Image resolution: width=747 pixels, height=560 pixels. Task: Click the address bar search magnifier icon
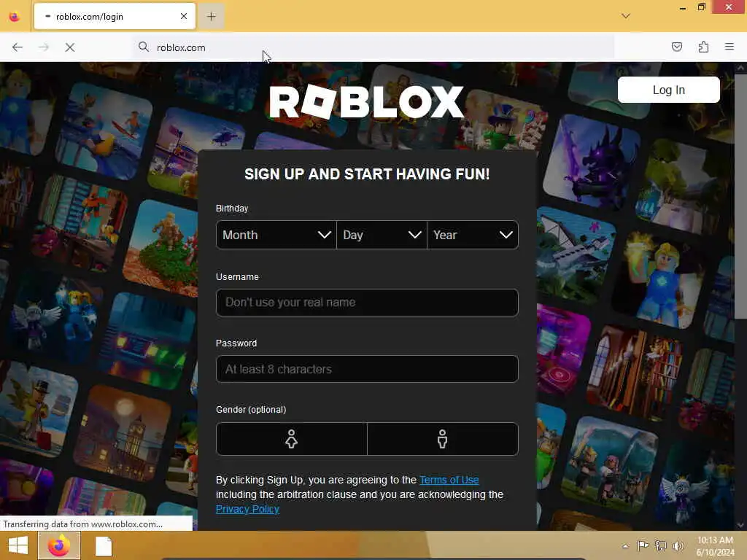[x=144, y=47]
